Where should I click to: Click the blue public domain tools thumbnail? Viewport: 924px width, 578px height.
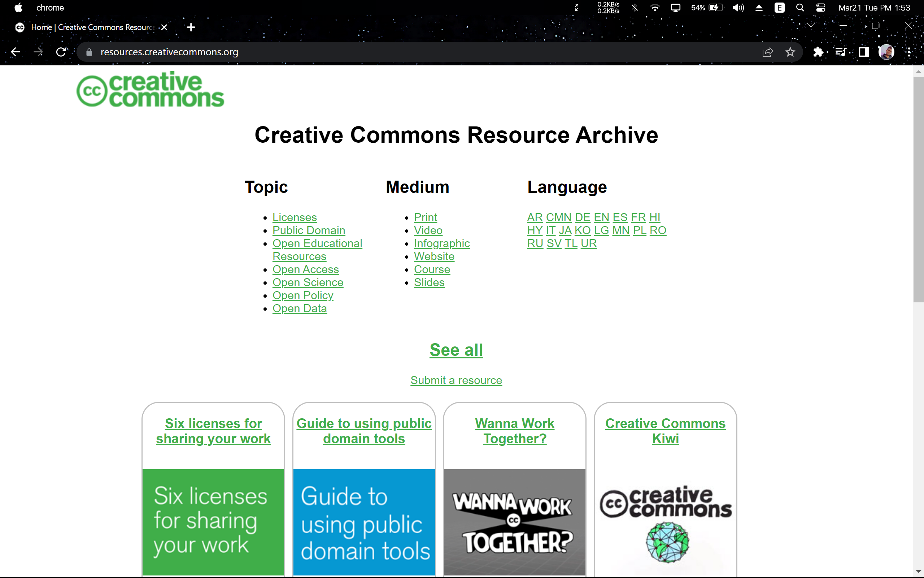tap(364, 522)
